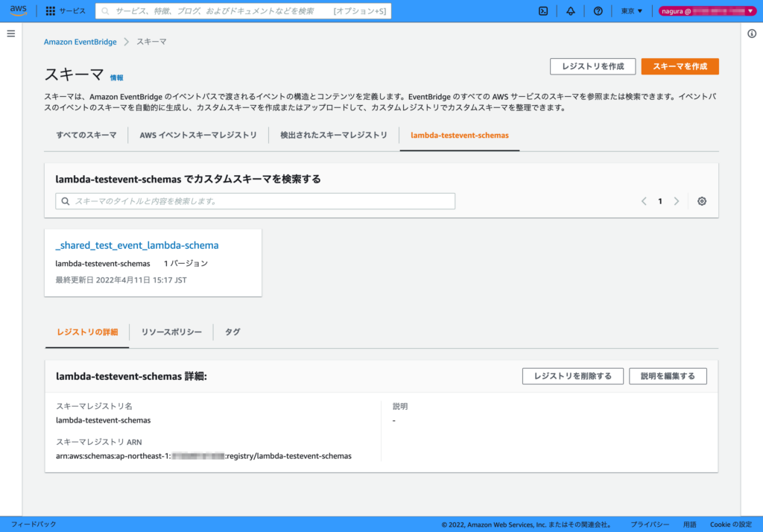
Task: Expand the left navigation hamburger menu
Action: point(10,34)
